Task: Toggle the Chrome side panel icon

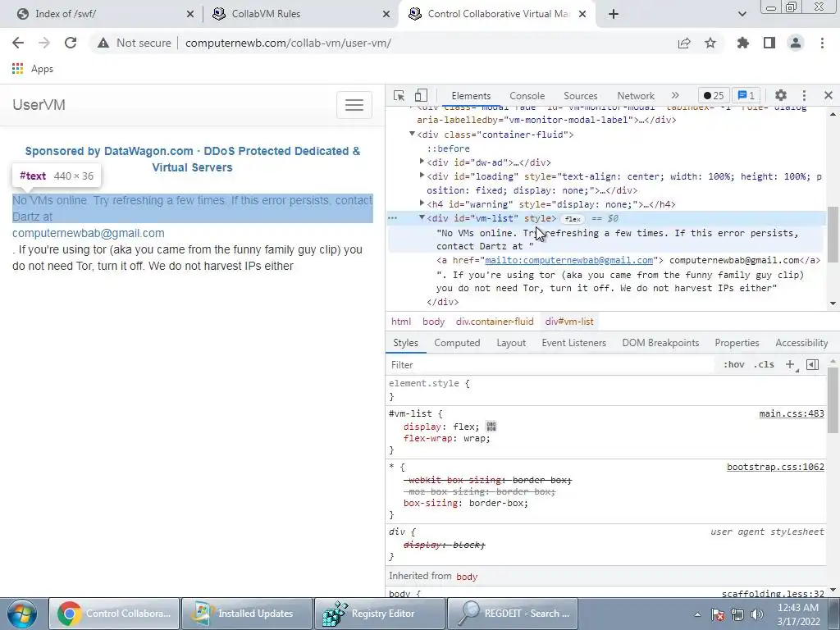Action: pyautogui.click(x=769, y=43)
